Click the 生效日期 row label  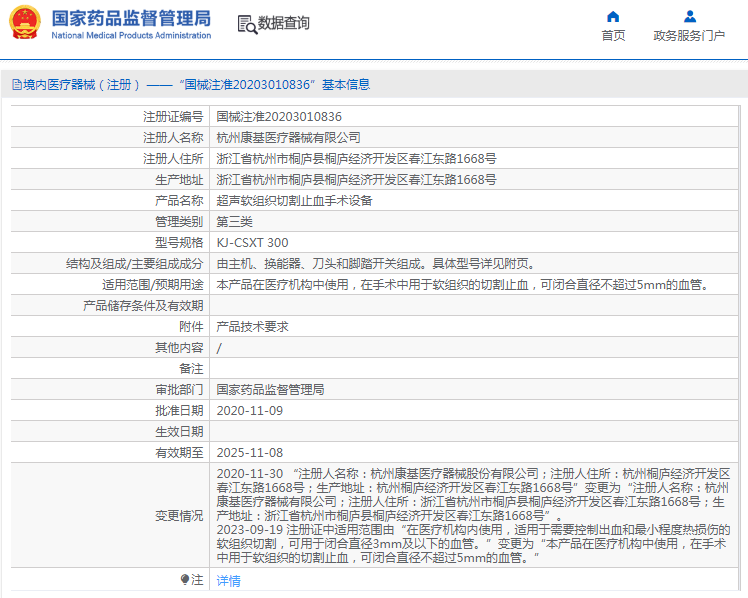pos(179,432)
